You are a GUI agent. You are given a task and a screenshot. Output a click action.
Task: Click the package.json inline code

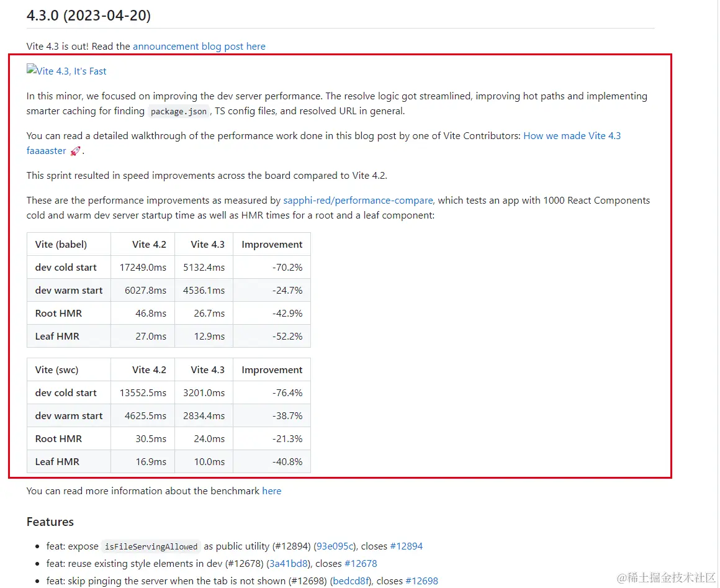(179, 111)
